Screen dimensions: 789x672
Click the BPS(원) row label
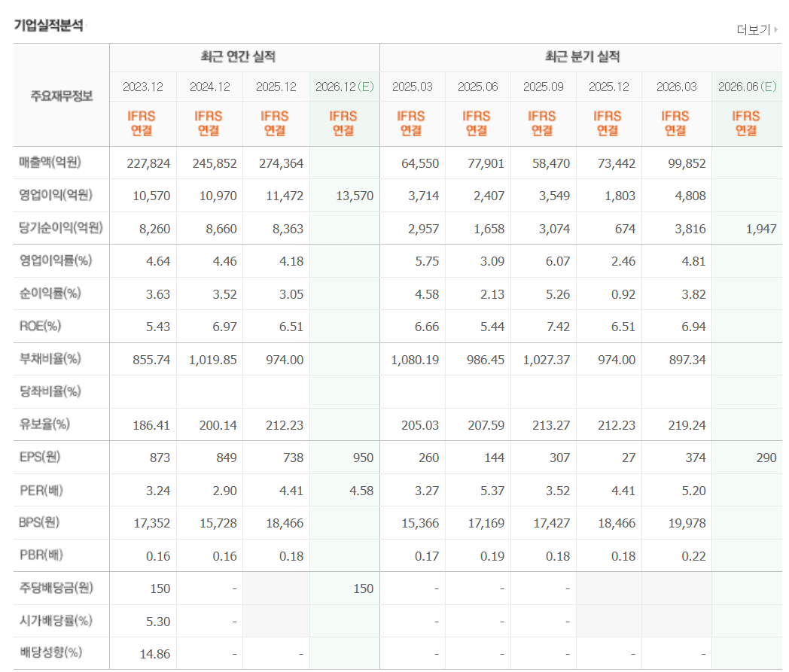39,522
